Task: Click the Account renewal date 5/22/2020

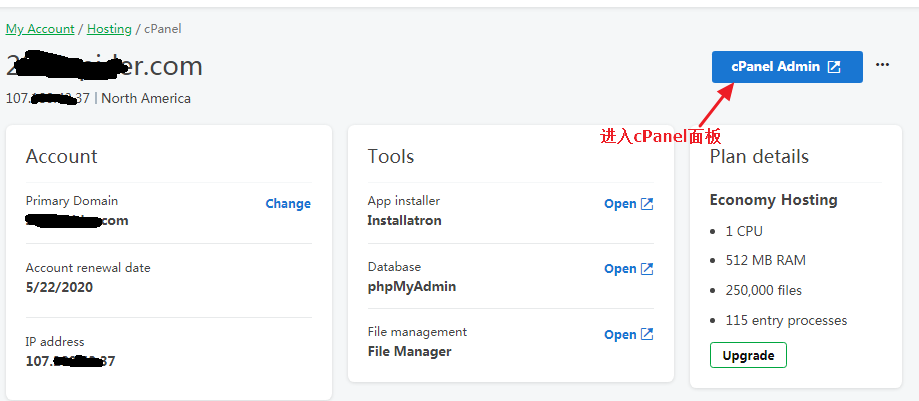Action: [x=59, y=286]
